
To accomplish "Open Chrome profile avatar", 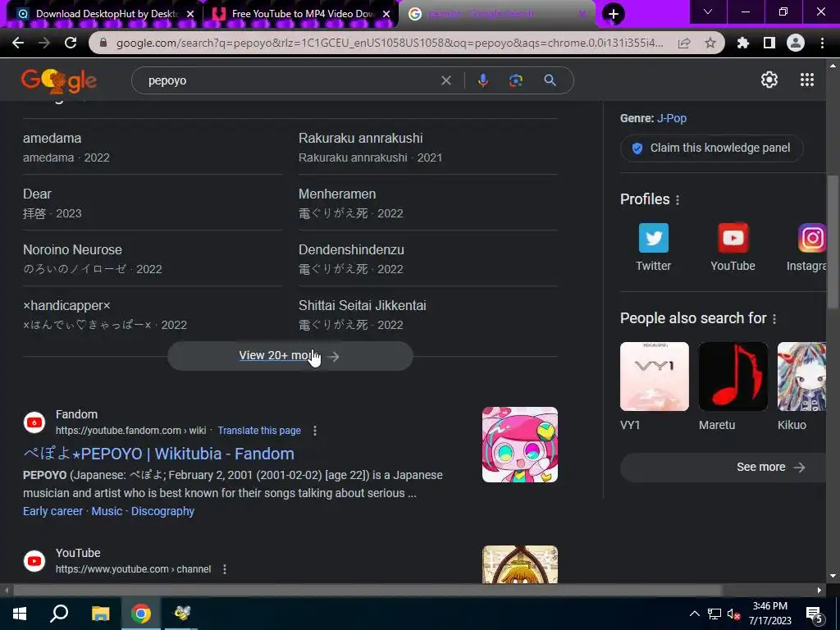I will click(x=796, y=43).
